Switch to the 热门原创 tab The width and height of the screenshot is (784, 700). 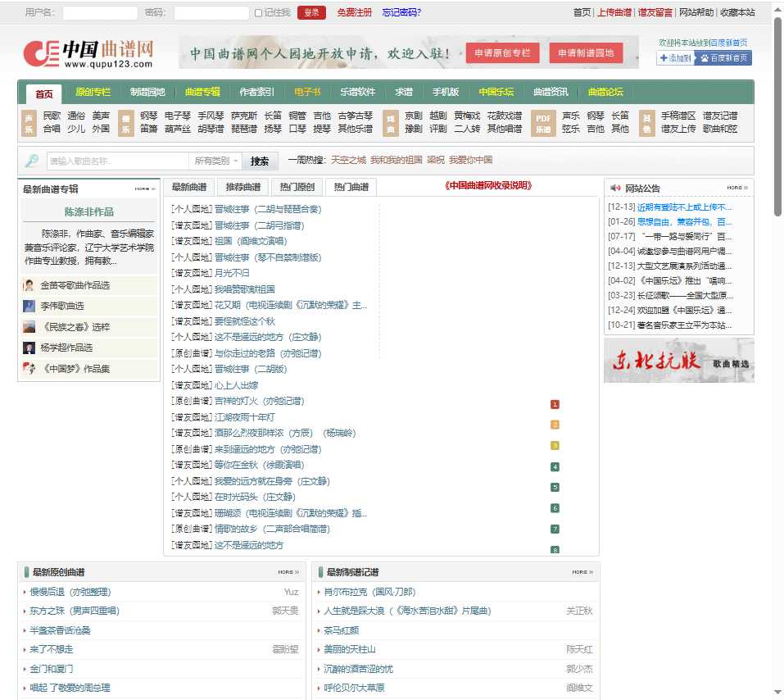point(297,187)
